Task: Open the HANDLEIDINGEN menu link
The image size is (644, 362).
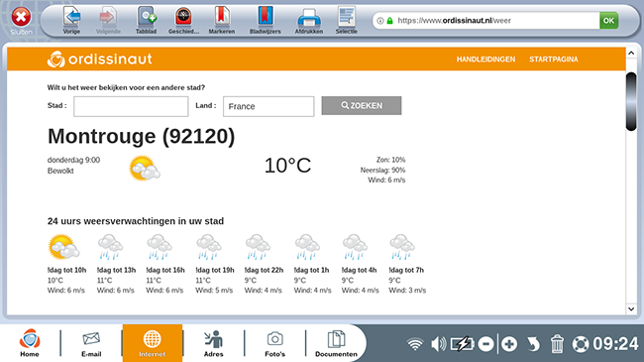Action: coord(485,60)
